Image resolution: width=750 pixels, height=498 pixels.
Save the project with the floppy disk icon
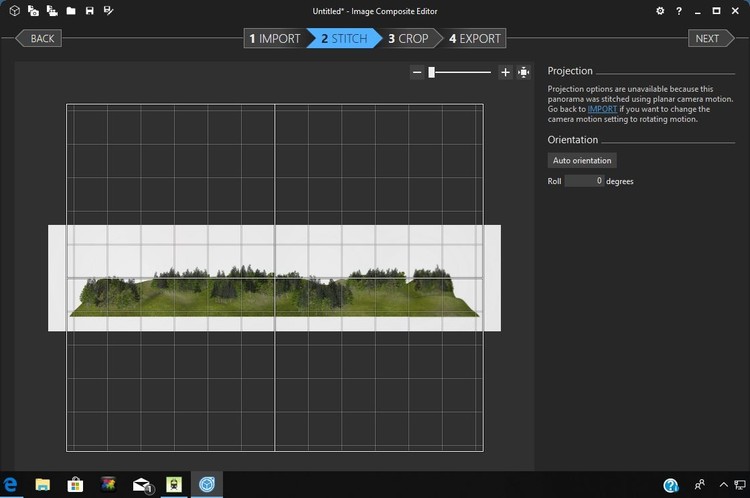coord(89,11)
